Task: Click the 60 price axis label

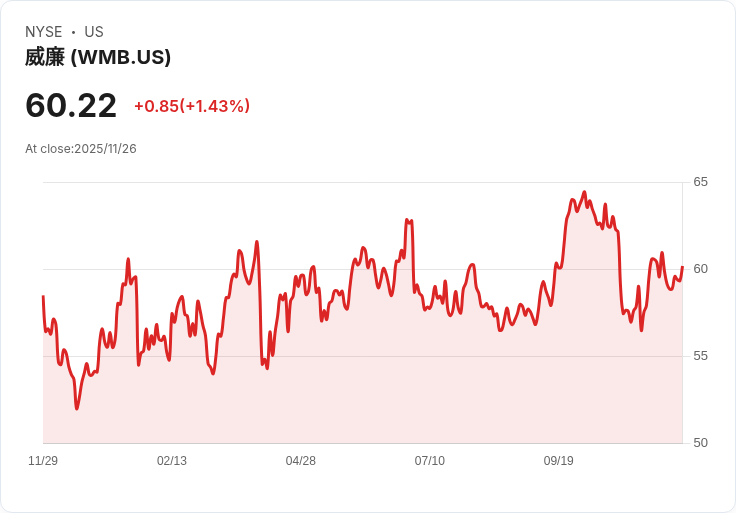Action: point(700,269)
